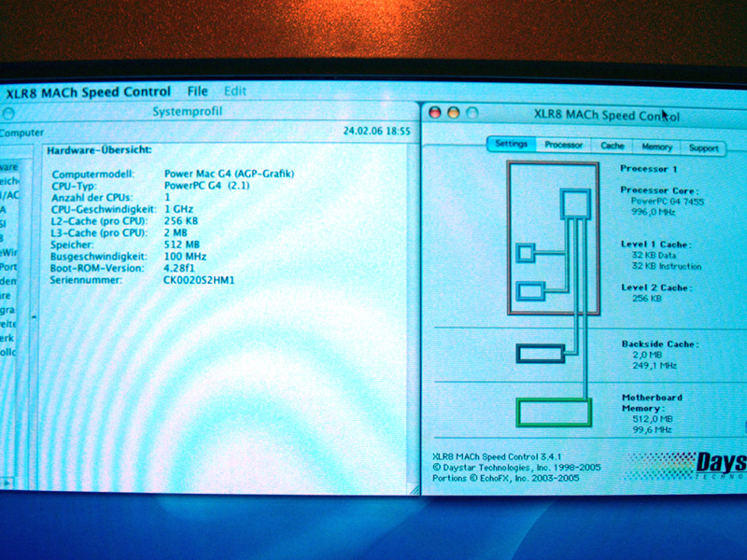Minimize the XLR8 MACh Speed Control window
The image size is (747, 560).
[x=454, y=113]
